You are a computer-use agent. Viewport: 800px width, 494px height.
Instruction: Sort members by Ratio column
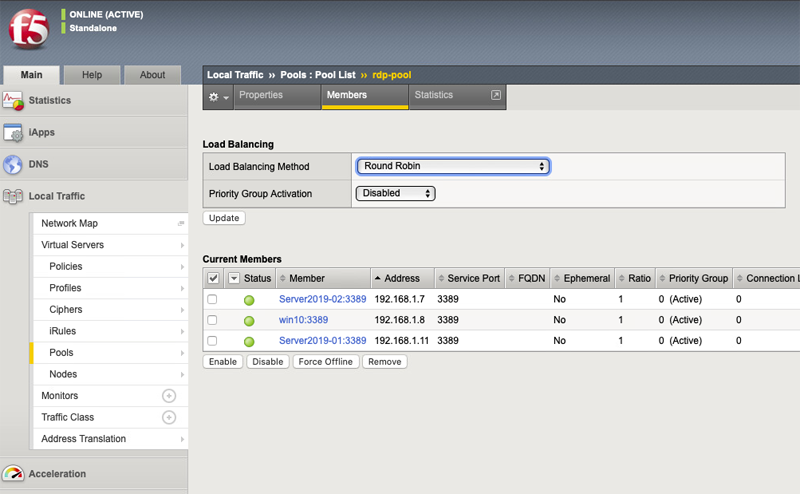(635, 278)
